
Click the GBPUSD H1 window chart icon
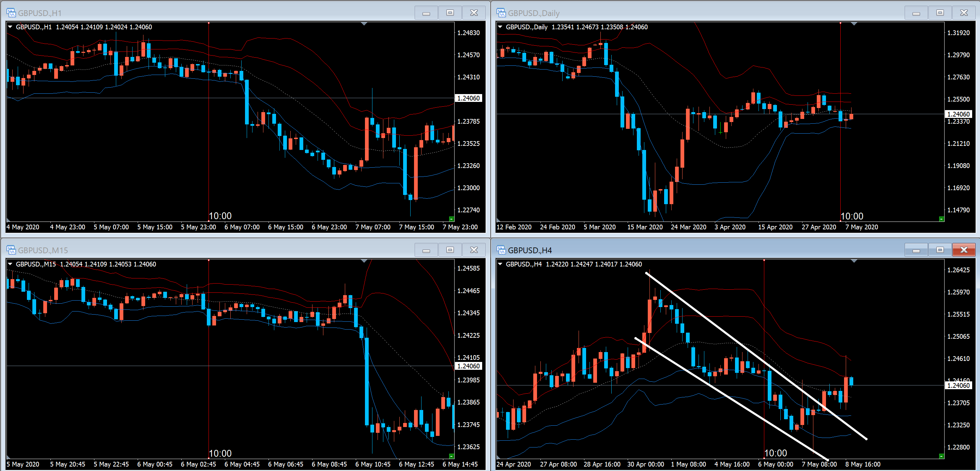pos(11,13)
